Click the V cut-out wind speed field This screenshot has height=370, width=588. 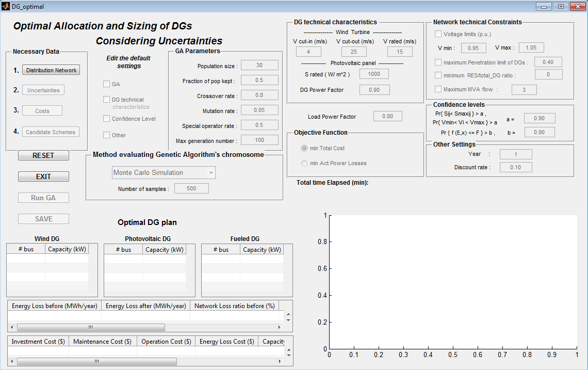tap(354, 52)
